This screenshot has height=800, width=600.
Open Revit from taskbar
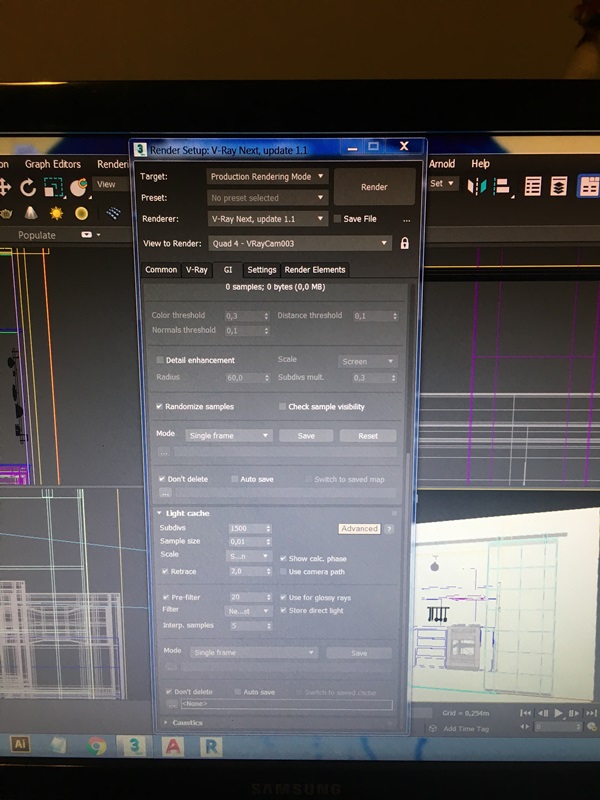(x=211, y=747)
